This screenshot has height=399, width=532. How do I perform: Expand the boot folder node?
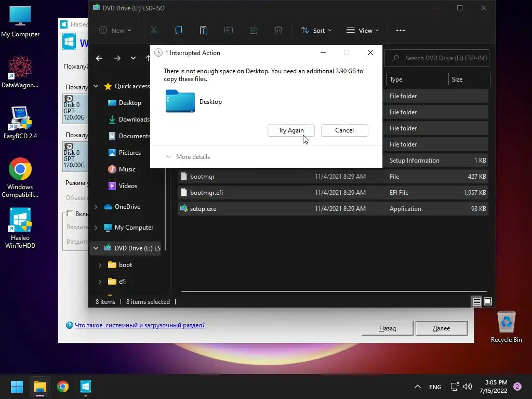[x=100, y=265]
